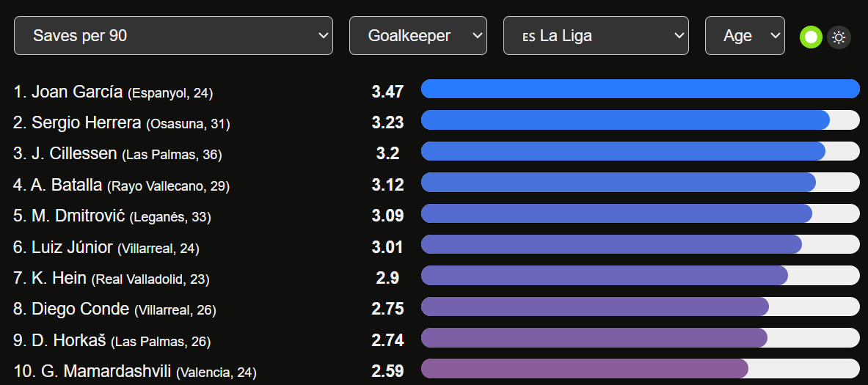Screen dimensions: 868x385
Task: Expand the Age dropdown
Action: click(745, 35)
